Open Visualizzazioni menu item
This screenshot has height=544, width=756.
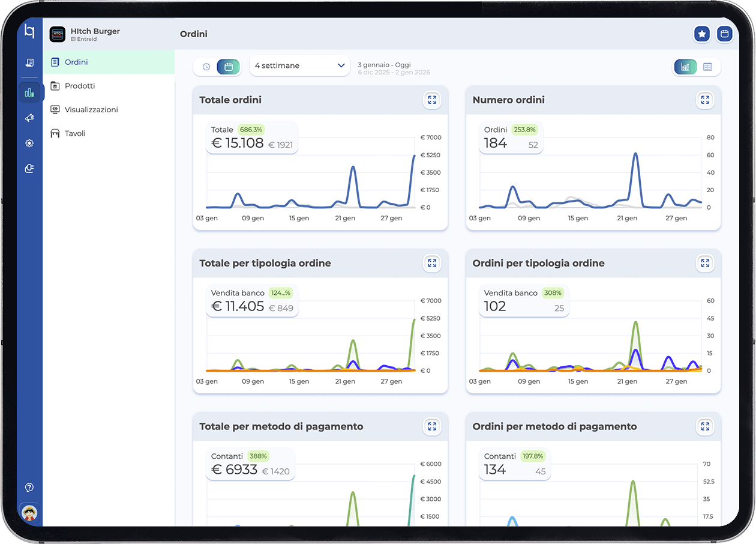(x=91, y=110)
